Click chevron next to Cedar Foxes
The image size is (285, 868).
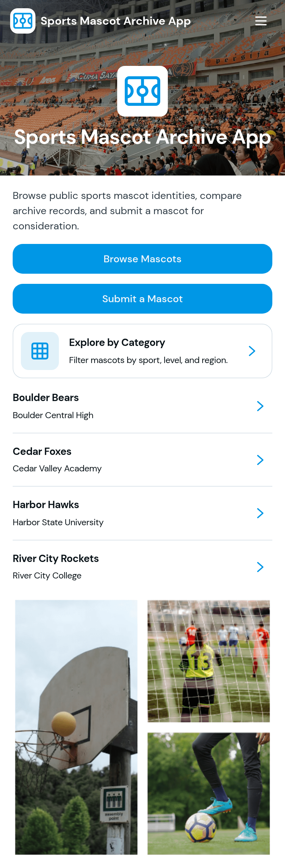[x=260, y=460]
